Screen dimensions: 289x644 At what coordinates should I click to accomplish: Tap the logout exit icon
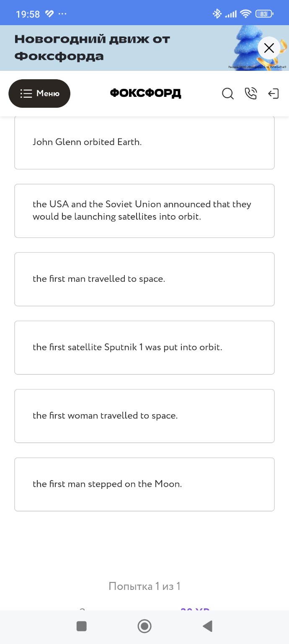coord(273,93)
